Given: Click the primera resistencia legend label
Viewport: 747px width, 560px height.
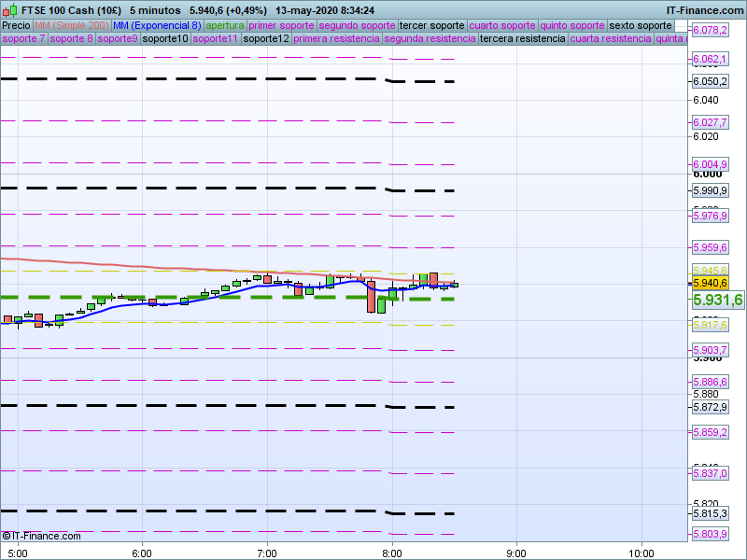Looking at the screenshot, I should 336,39.
